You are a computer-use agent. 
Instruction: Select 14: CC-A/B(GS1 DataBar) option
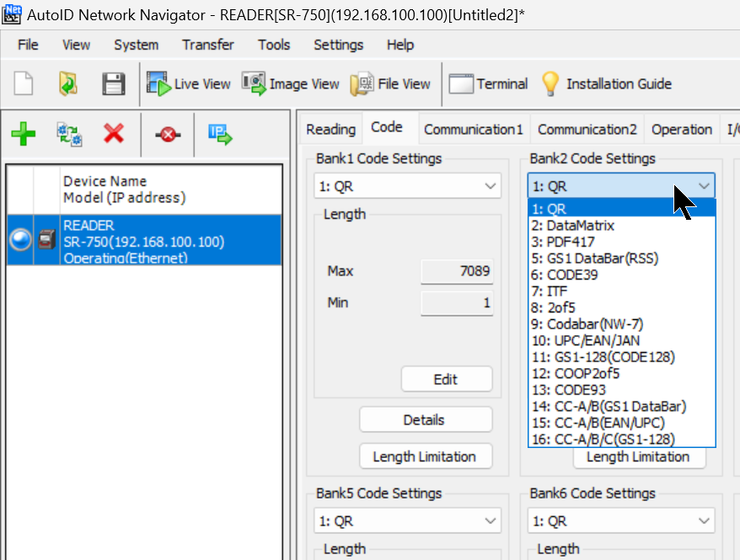622,407
